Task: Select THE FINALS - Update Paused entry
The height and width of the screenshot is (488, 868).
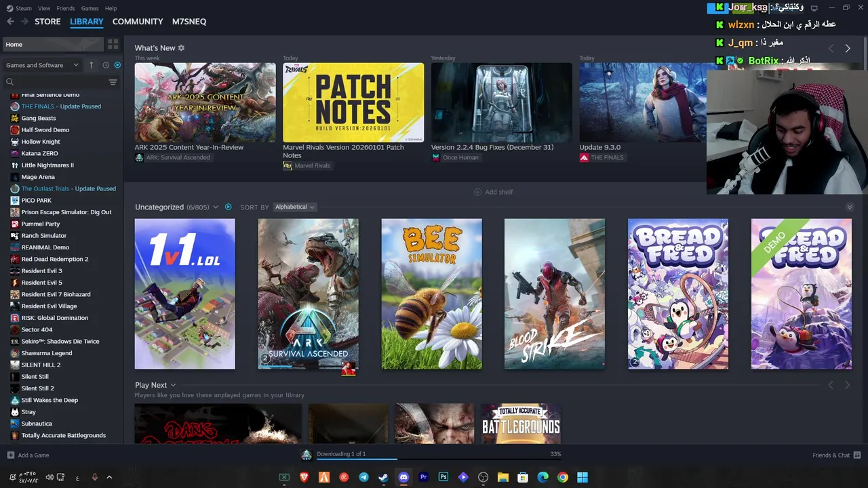Action: pyautogui.click(x=62, y=106)
